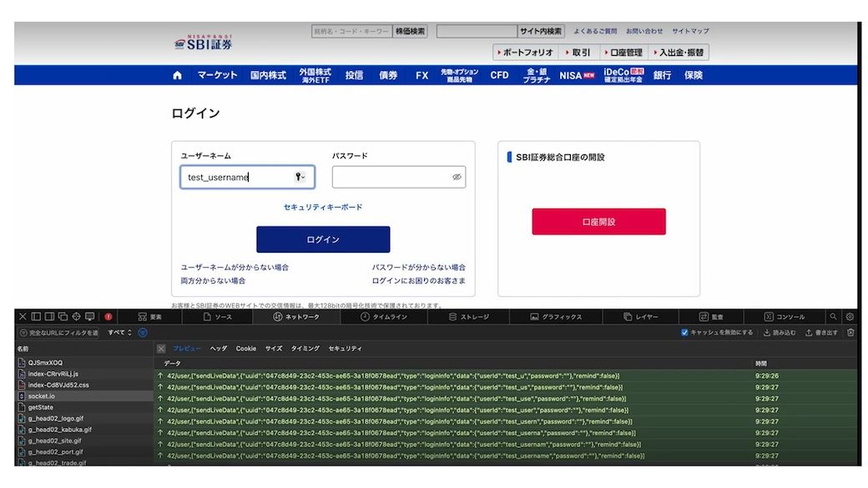The image size is (868, 488).
Task: Switch to the ソース tab
Action: coord(218,316)
